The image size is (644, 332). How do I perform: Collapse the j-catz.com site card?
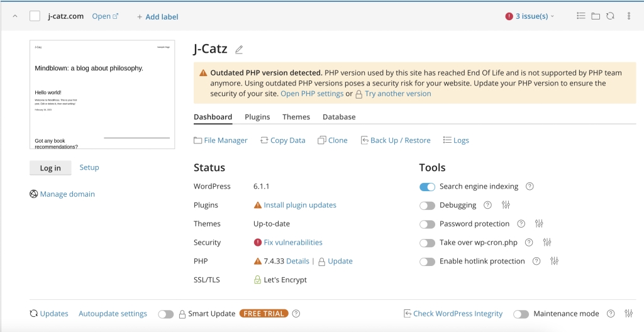click(x=15, y=16)
